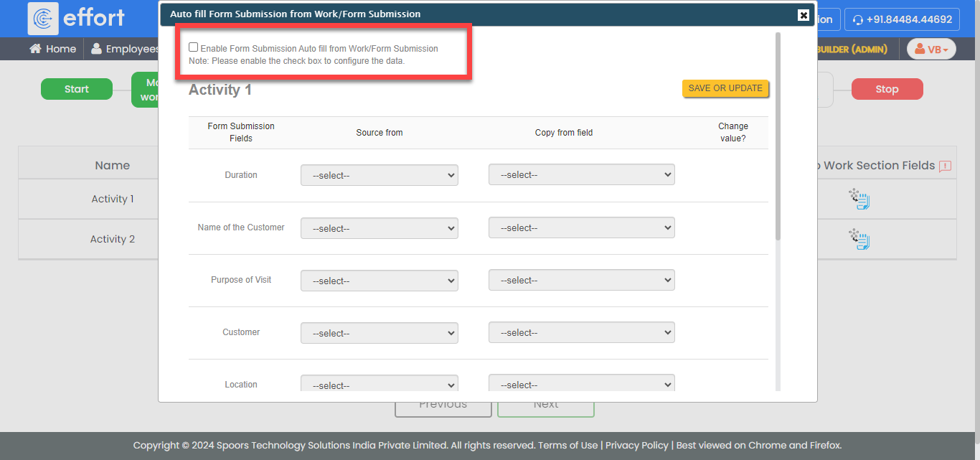980x460 pixels.
Task: Expand Source from for Name of the Customer
Action: pos(379,228)
